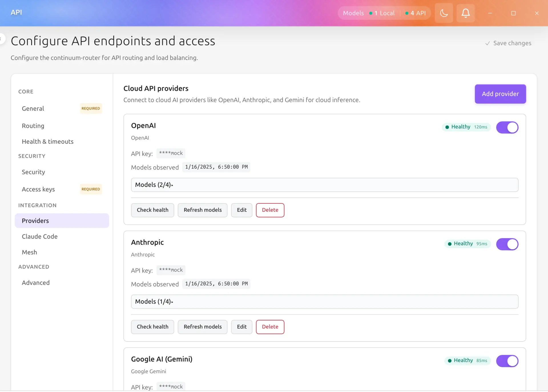Viewport: 548px width, 392px height.
Task: Click the Google AI (Gemini) card title
Action: [162, 359]
